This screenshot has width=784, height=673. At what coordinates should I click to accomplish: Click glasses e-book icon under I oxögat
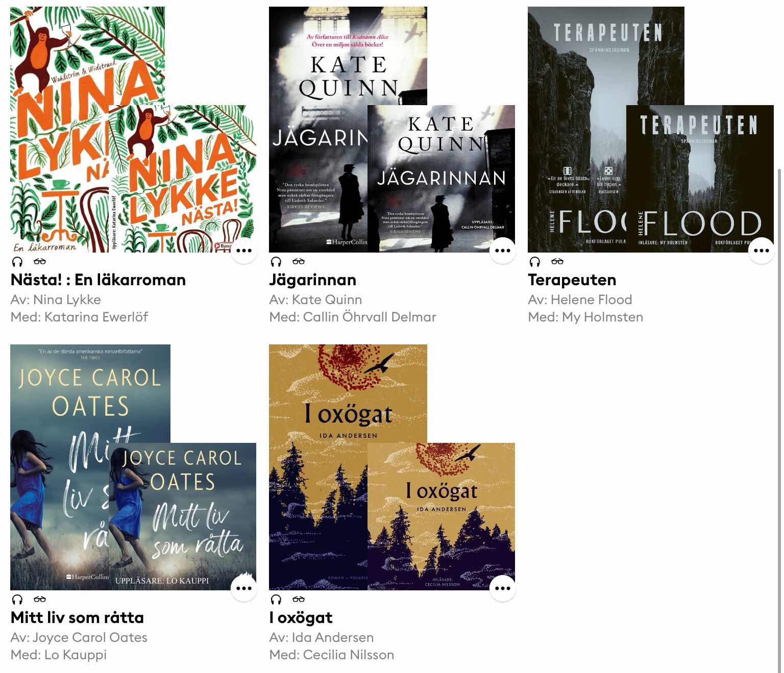click(299, 600)
